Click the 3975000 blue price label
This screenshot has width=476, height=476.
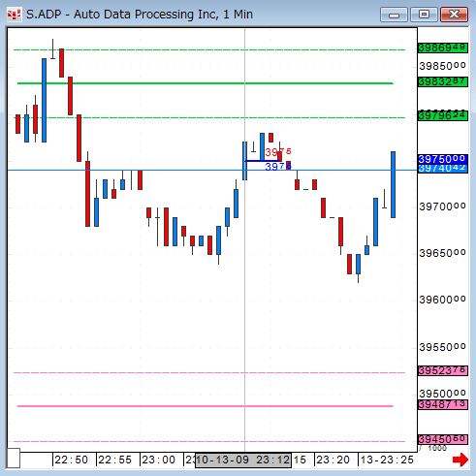[443, 159]
